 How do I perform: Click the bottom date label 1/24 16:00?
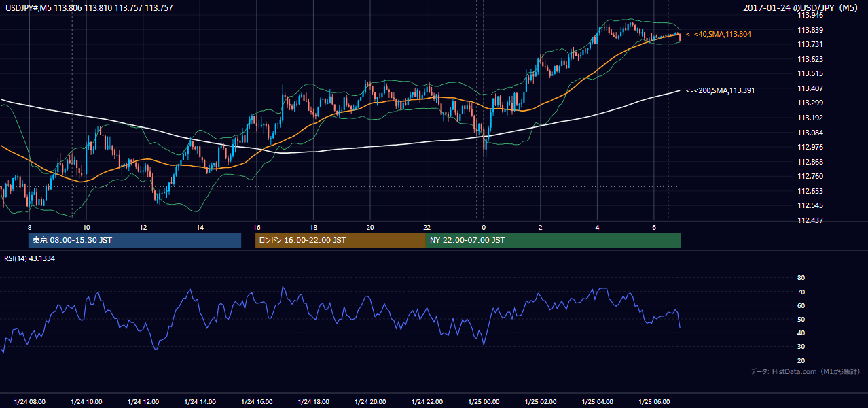256,402
